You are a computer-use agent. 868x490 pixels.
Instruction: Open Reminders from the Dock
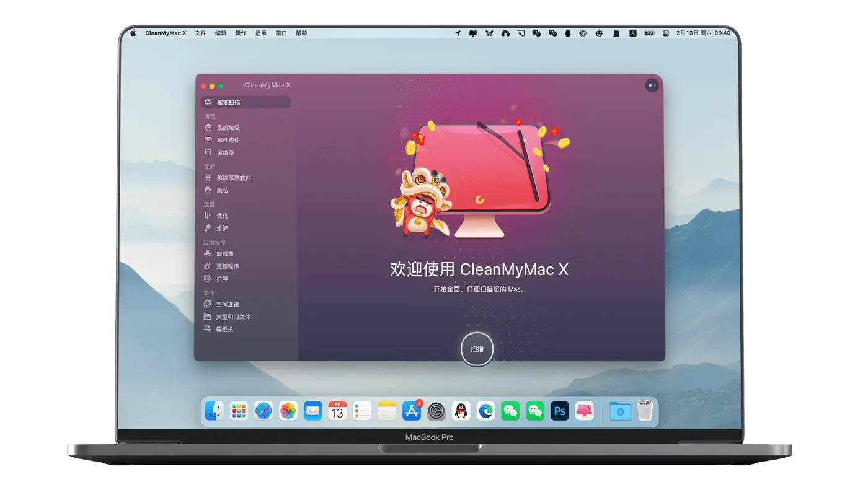click(362, 410)
